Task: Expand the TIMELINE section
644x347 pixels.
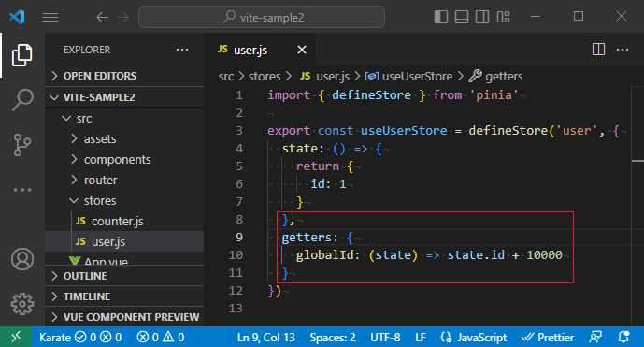Action: tap(124, 296)
